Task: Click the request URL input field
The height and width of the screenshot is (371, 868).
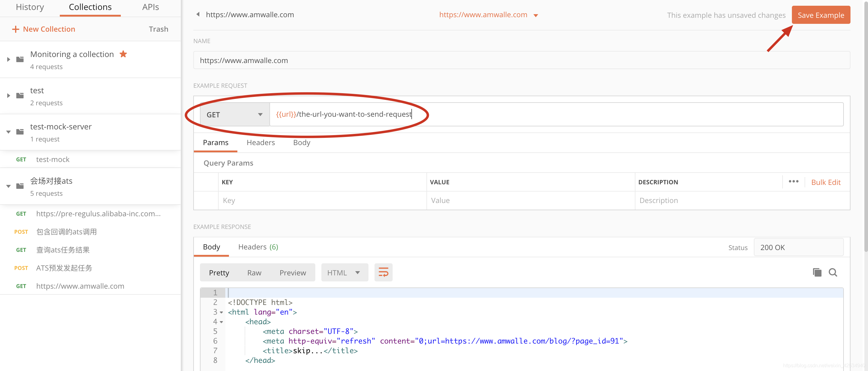Action: pyautogui.click(x=556, y=114)
